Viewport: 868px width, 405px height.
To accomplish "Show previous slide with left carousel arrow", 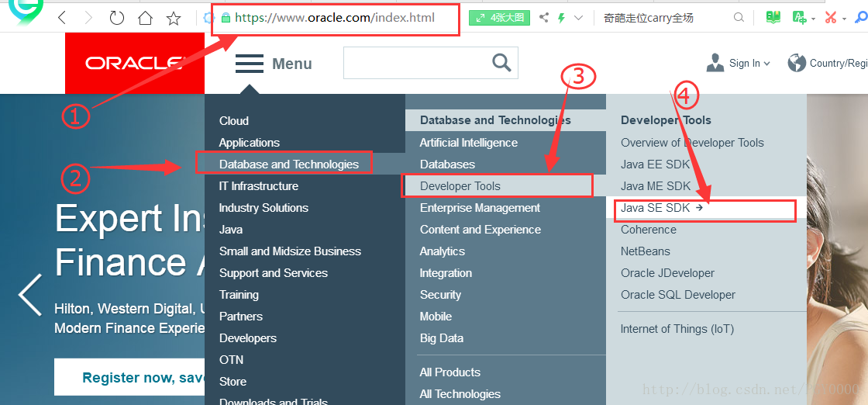I will click(x=30, y=295).
